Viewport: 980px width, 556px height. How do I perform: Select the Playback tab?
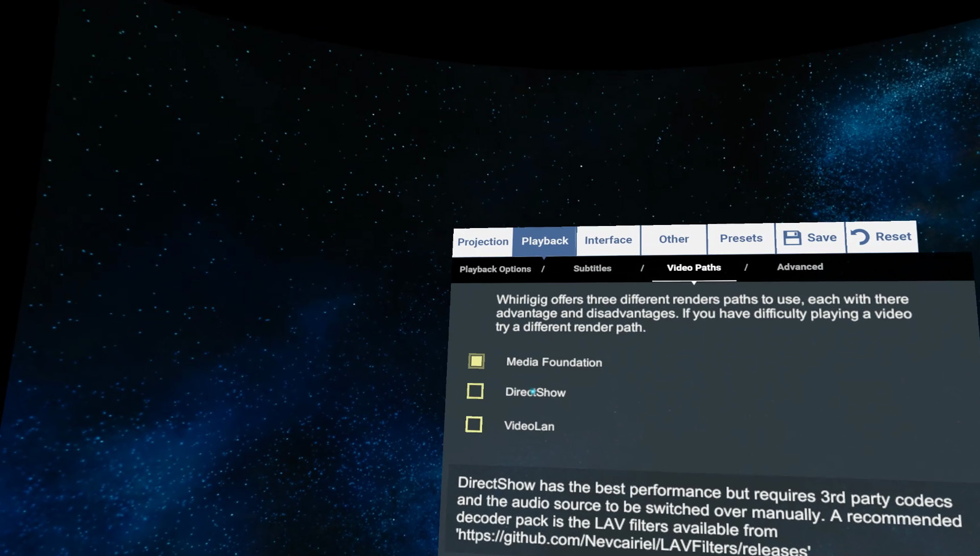coord(544,240)
